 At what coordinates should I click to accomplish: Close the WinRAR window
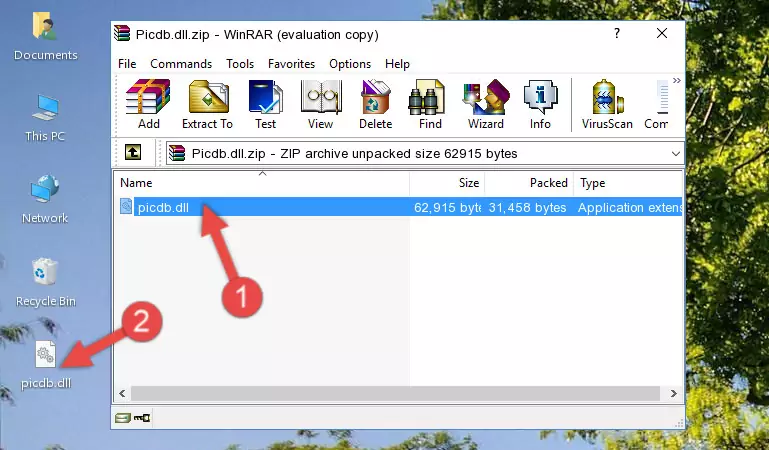662,33
